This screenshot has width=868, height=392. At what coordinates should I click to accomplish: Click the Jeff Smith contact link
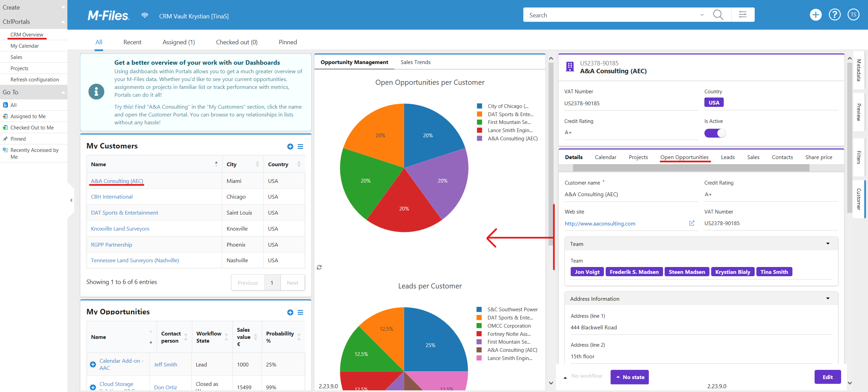pos(165,364)
